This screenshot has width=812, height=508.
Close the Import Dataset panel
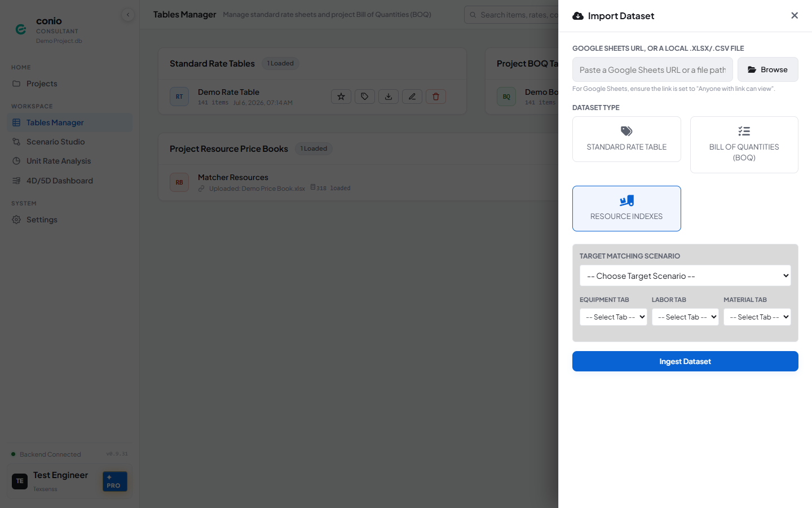pyautogui.click(x=795, y=15)
